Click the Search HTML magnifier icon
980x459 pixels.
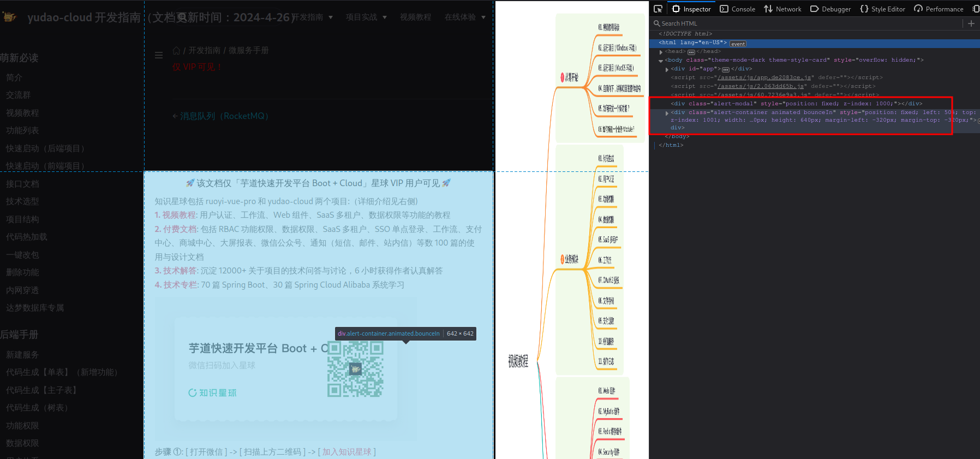[x=657, y=23]
